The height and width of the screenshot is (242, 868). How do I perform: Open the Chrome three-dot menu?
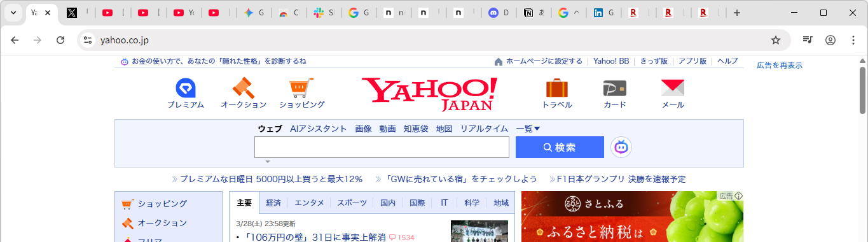853,40
